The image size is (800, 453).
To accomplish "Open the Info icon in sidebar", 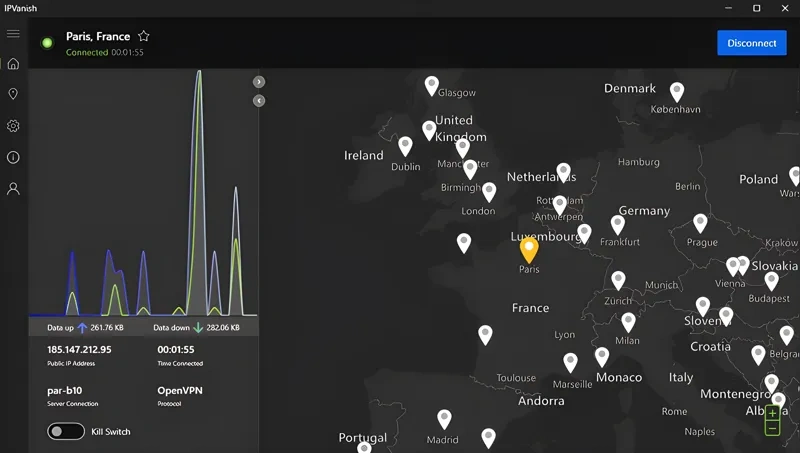I will [13, 157].
